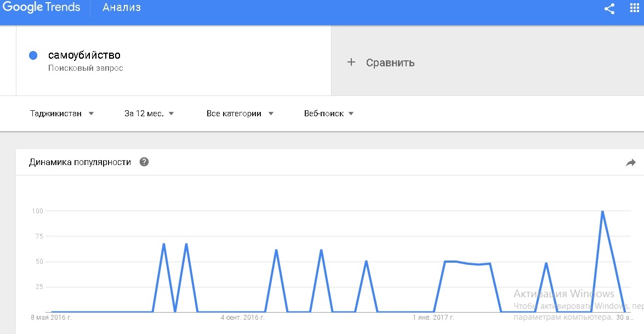Click the plus icon beside Сравнить
This screenshot has width=644, height=334.
351,63
